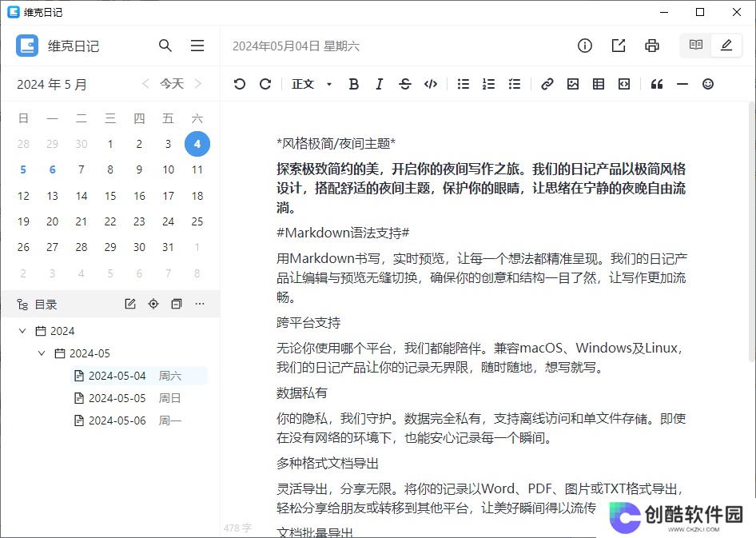Open the emoji picker

[708, 84]
